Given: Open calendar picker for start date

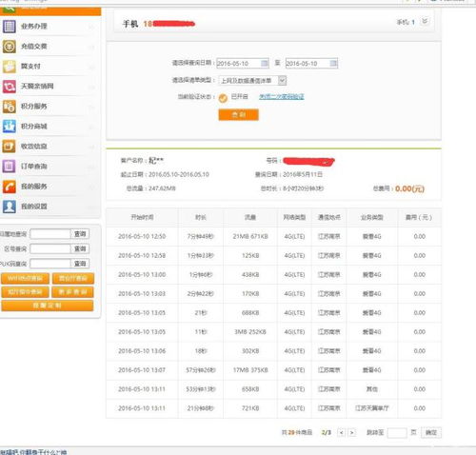Looking at the screenshot, I should tap(265, 63).
